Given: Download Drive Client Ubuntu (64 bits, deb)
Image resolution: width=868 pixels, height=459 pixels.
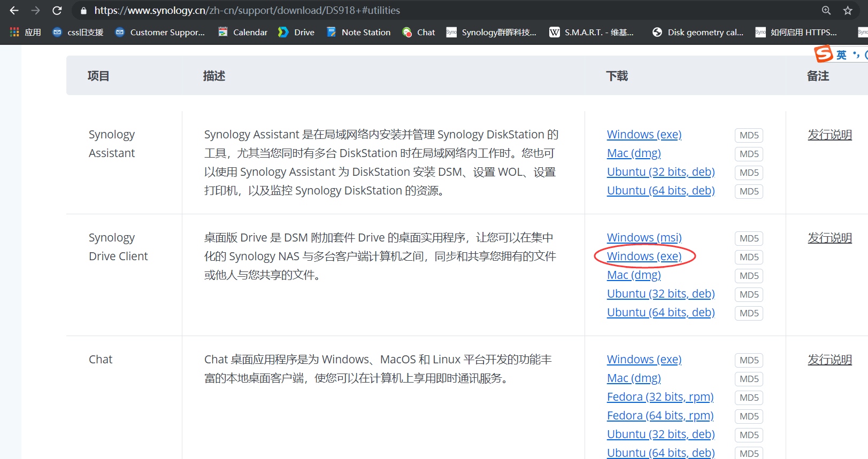Looking at the screenshot, I should click(660, 313).
